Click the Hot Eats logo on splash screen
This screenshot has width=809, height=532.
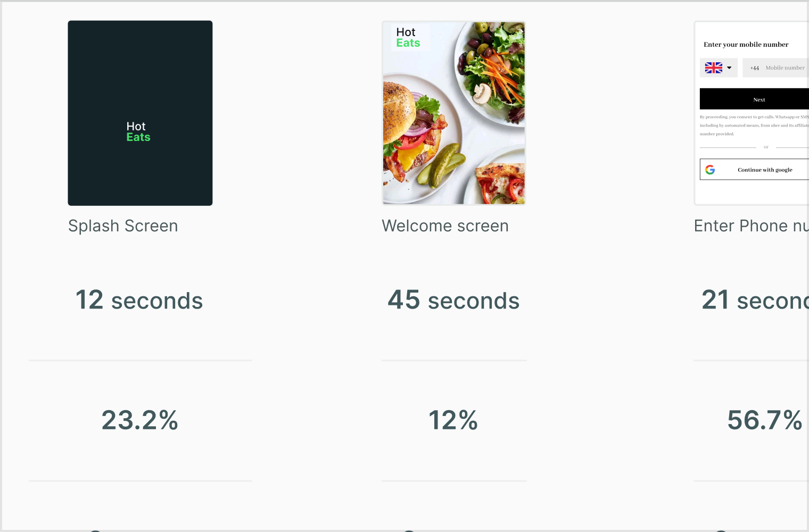(x=138, y=131)
